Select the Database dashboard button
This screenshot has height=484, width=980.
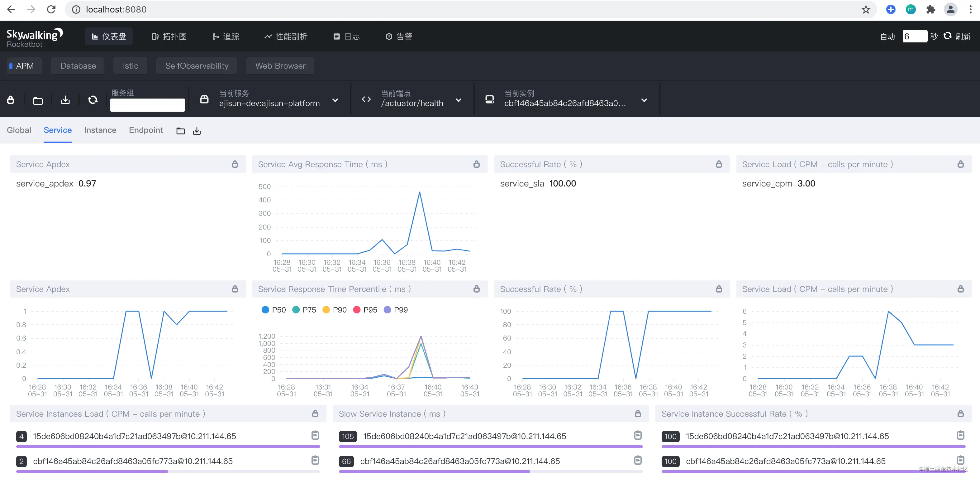click(x=78, y=66)
